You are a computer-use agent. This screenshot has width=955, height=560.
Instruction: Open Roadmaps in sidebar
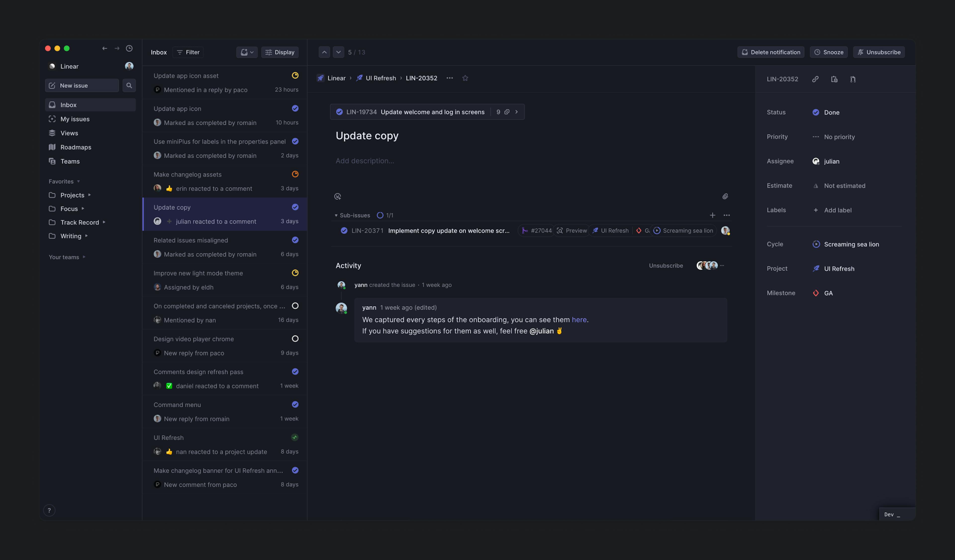90,147
